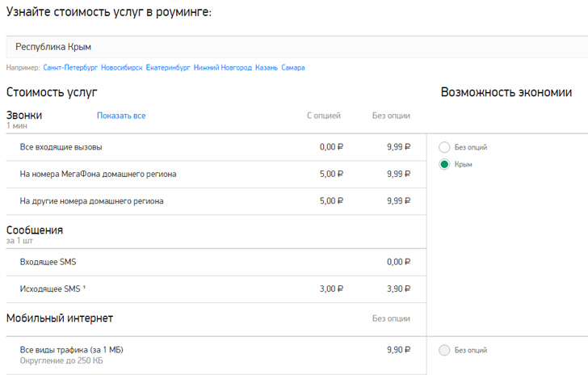
Task: Click the На другие номера домашнего региона row
Action: (x=92, y=200)
